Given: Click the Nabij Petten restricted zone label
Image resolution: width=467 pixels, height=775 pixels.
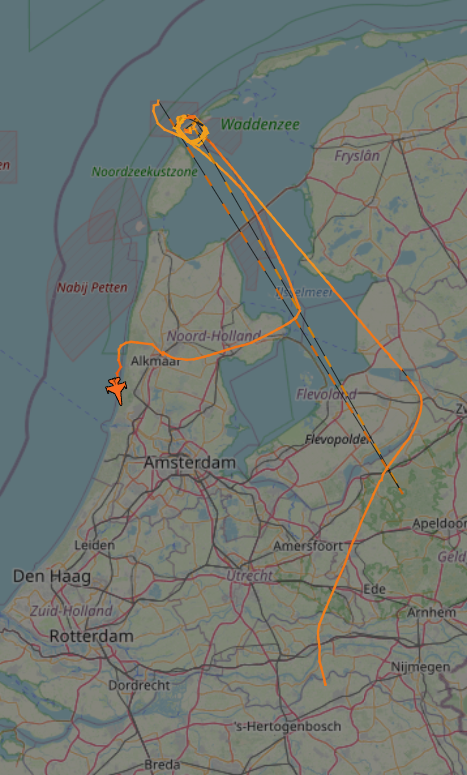Looking at the screenshot, I should [x=92, y=288].
